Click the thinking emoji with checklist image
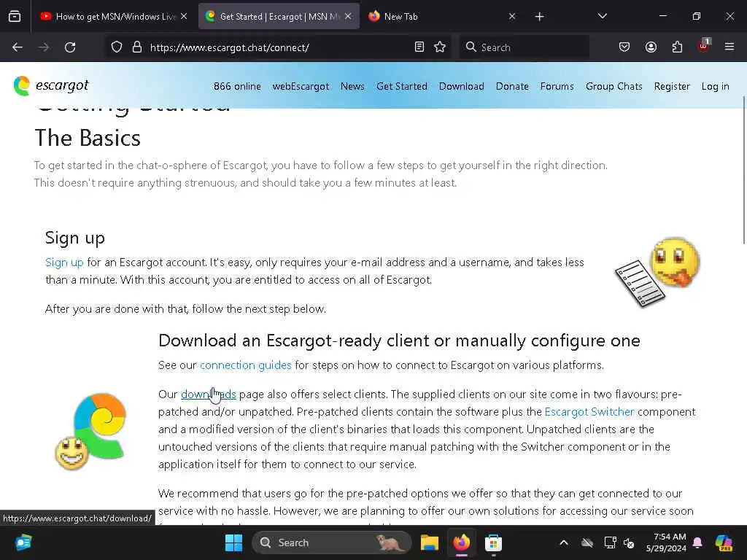Viewport: 747px width, 560px height. pyautogui.click(x=657, y=272)
